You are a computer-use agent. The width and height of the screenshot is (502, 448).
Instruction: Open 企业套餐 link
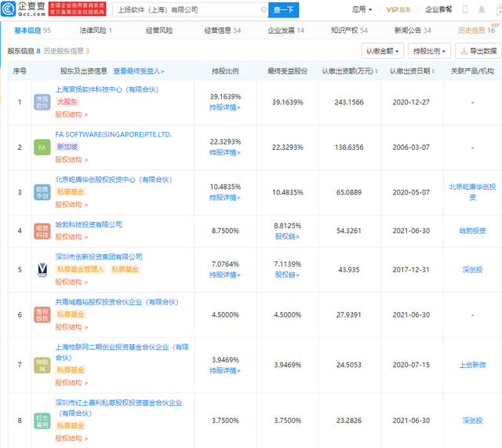click(x=438, y=9)
